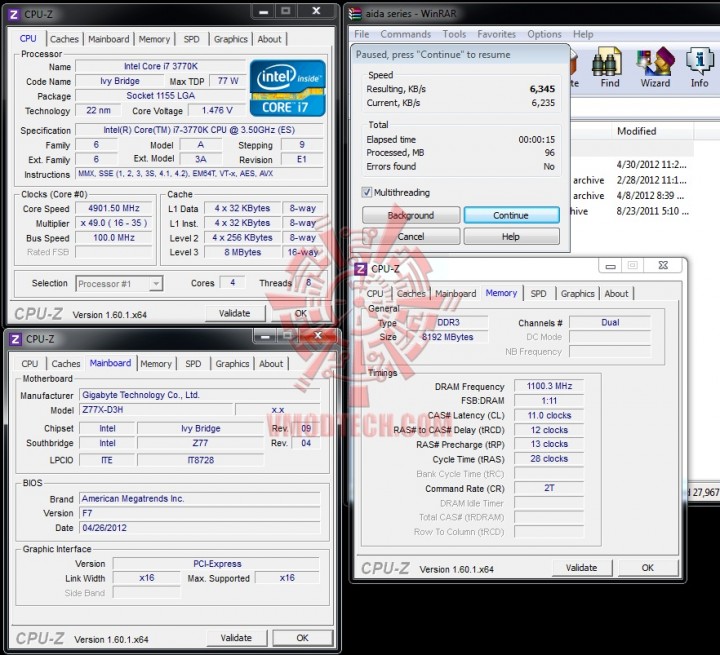Open About tab in top CPU-Z window

269,39
